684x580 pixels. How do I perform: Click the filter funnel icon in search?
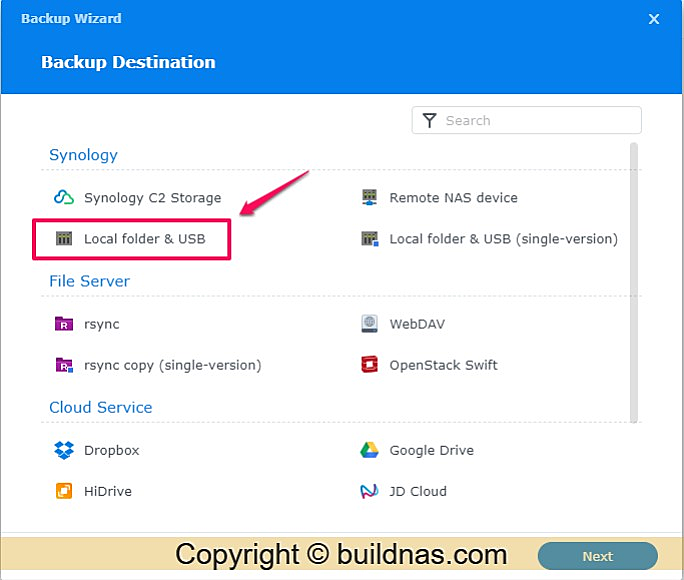(429, 120)
